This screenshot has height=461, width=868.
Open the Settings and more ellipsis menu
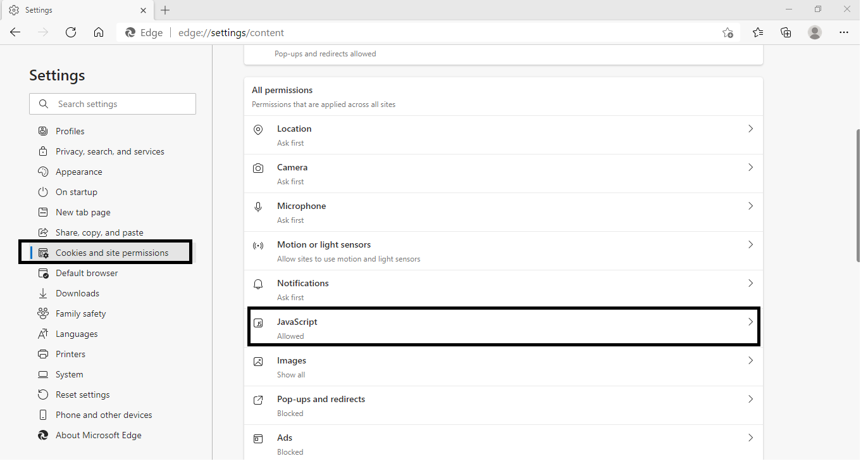click(x=843, y=32)
